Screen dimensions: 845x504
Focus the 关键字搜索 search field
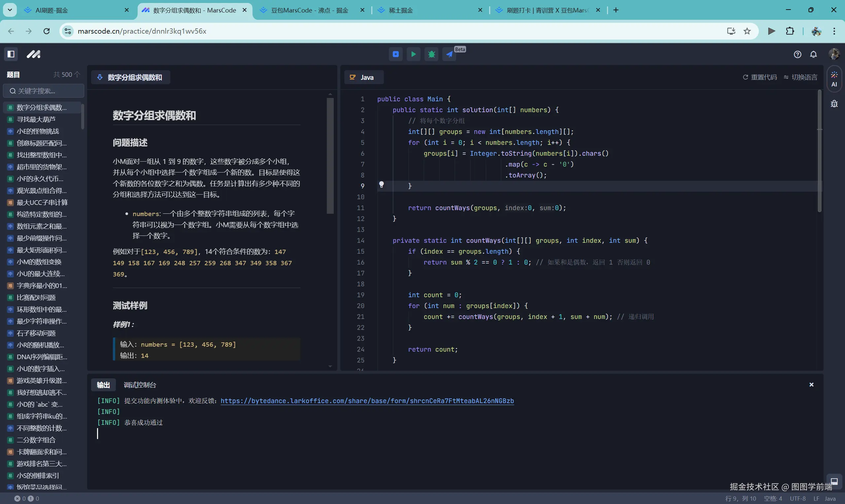[x=44, y=91]
